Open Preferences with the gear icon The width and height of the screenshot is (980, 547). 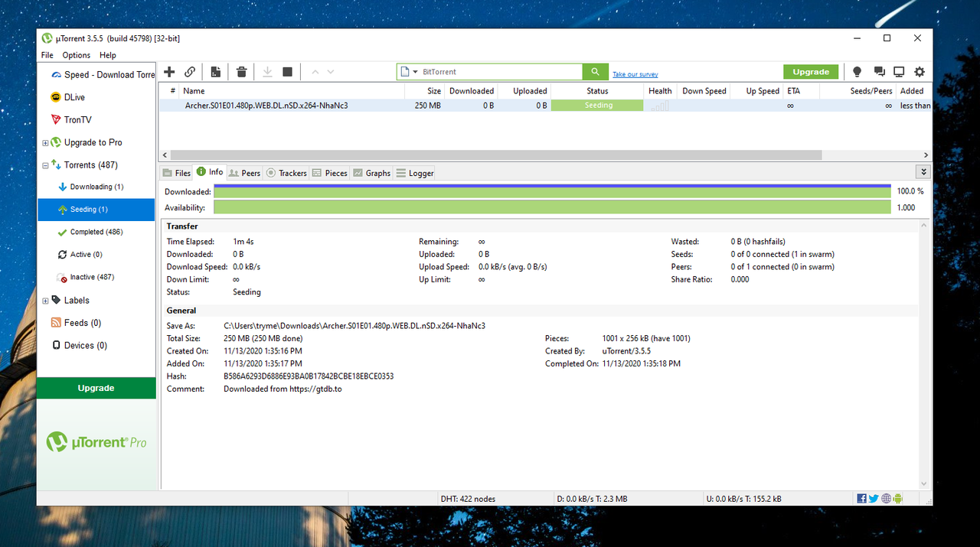pyautogui.click(x=920, y=72)
